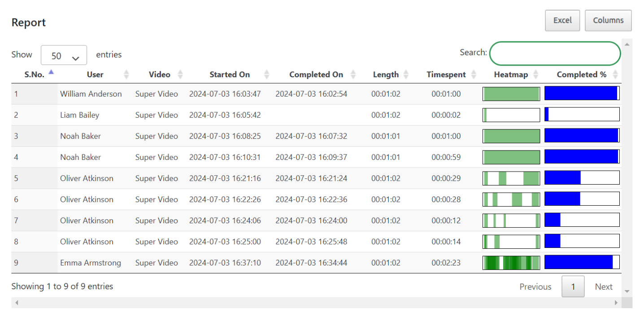Click William Anderson's completed percent bar
This screenshot has width=644, height=318.
tap(582, 93)
